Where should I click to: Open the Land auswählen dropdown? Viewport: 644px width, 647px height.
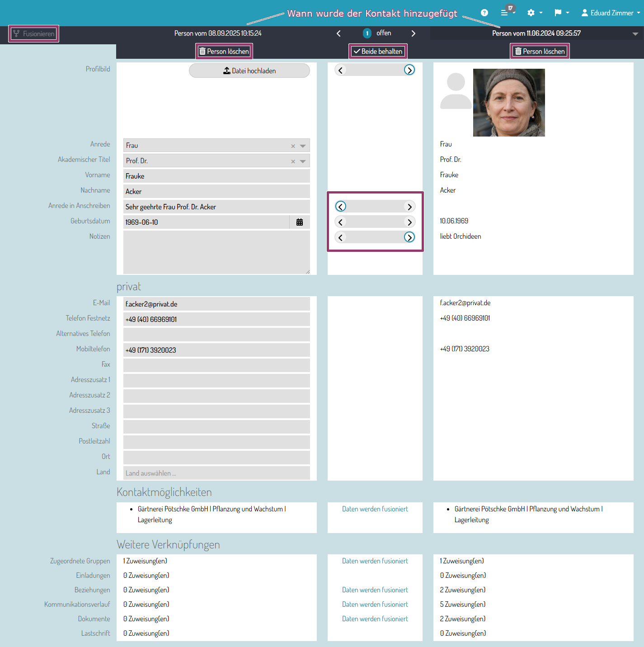tap(216, 473)
